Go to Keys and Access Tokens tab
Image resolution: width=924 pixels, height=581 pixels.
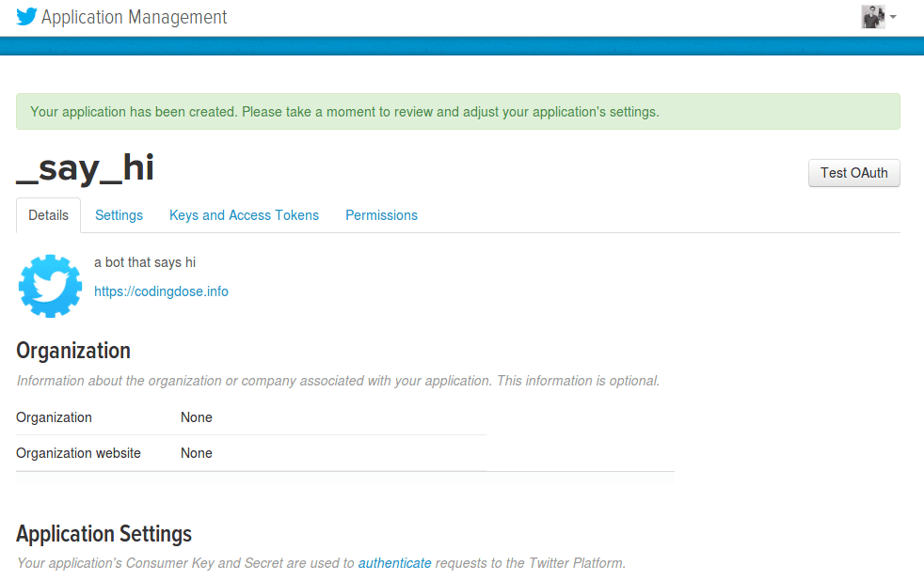click(244, 215)
